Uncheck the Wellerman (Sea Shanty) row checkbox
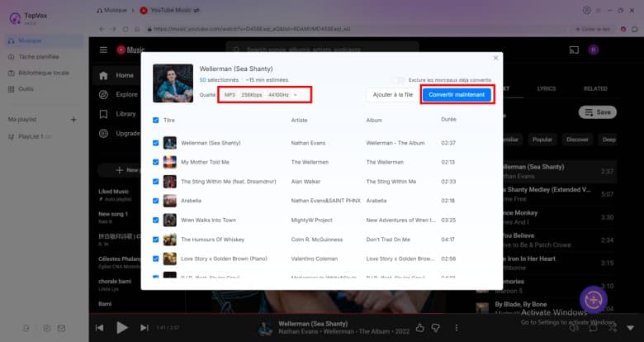Screen dimensions: 644x342 (156, 143)
